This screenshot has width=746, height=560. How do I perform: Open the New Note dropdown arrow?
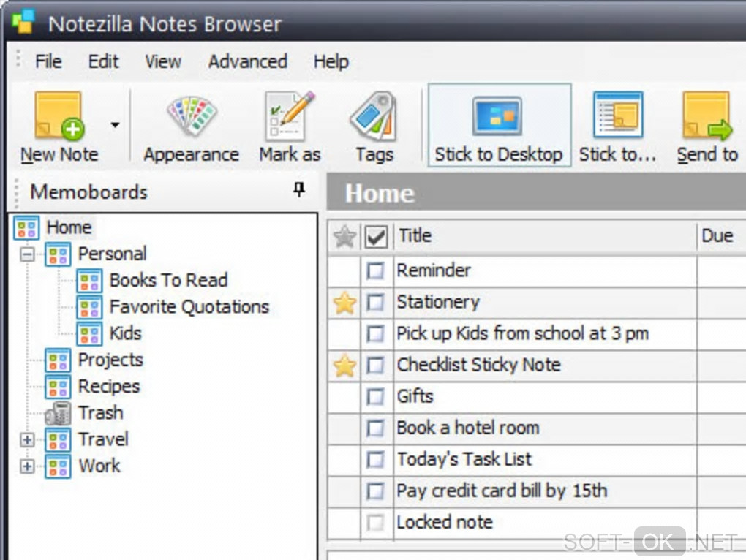(115, 125)
